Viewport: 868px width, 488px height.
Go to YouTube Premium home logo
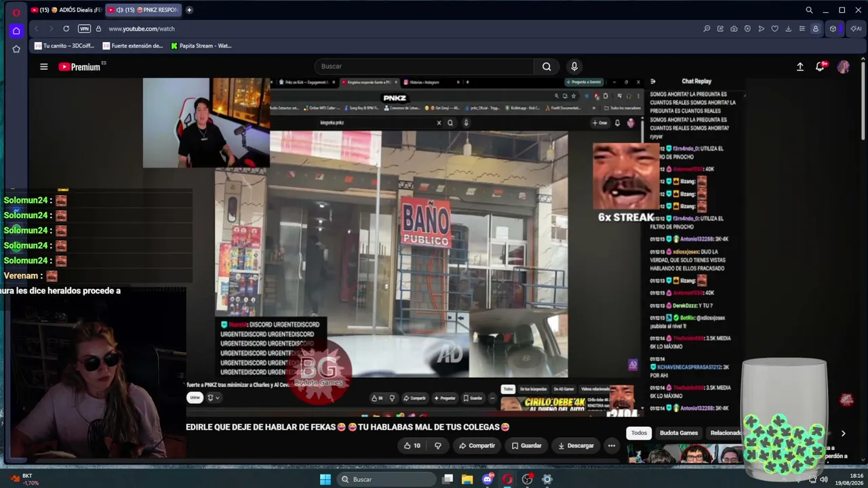pos(79,66)
